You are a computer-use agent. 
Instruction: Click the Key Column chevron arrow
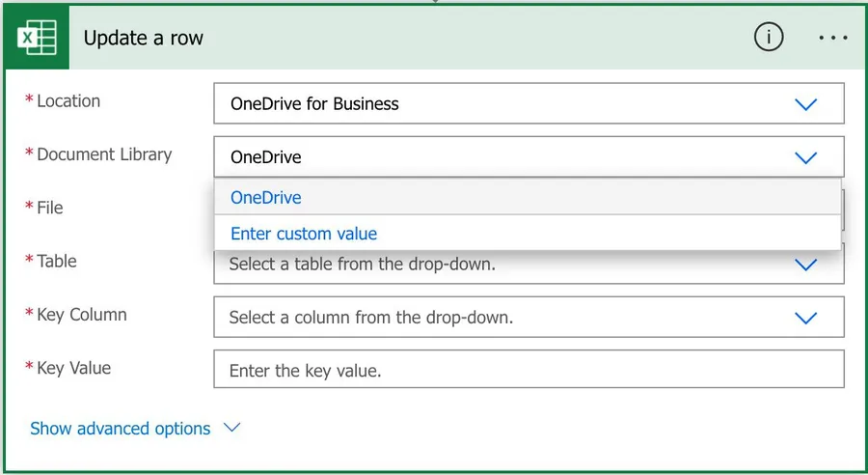point(805,318)
